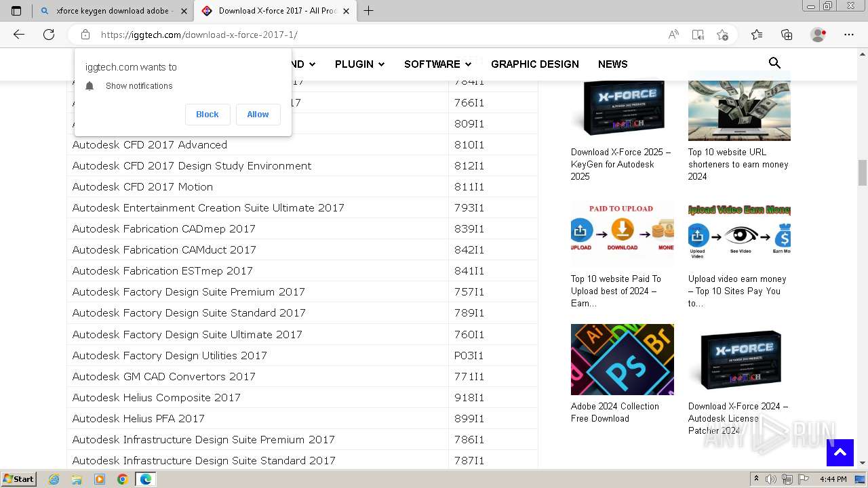The image size is (868, 488).
Task: Click the site search magnifier icon
Action: point(774,63)
